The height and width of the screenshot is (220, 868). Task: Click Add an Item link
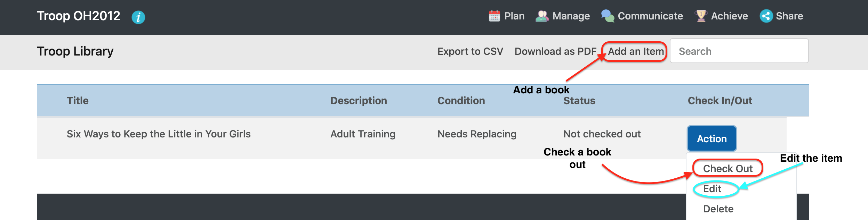(x=636, y=51)
